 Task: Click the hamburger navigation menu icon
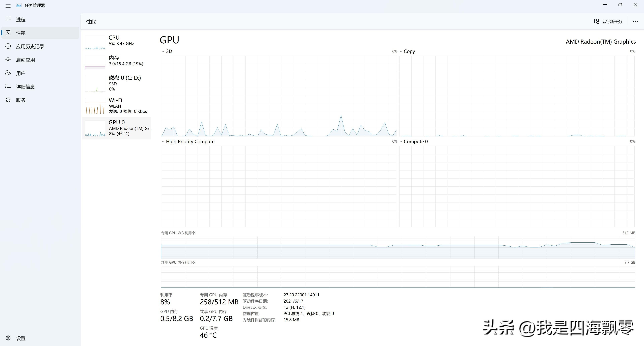[x=8, y=6]
